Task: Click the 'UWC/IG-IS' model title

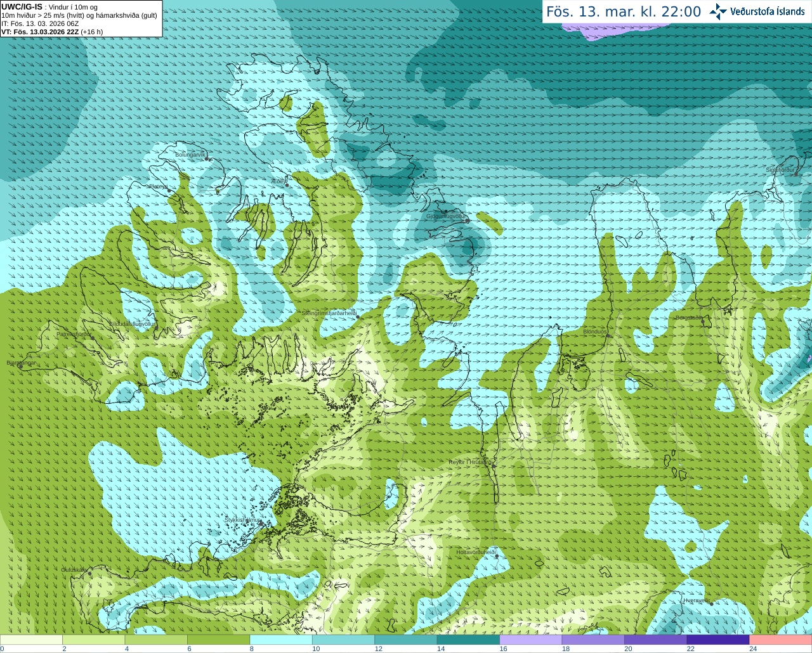Action: [x=22, y=7]
